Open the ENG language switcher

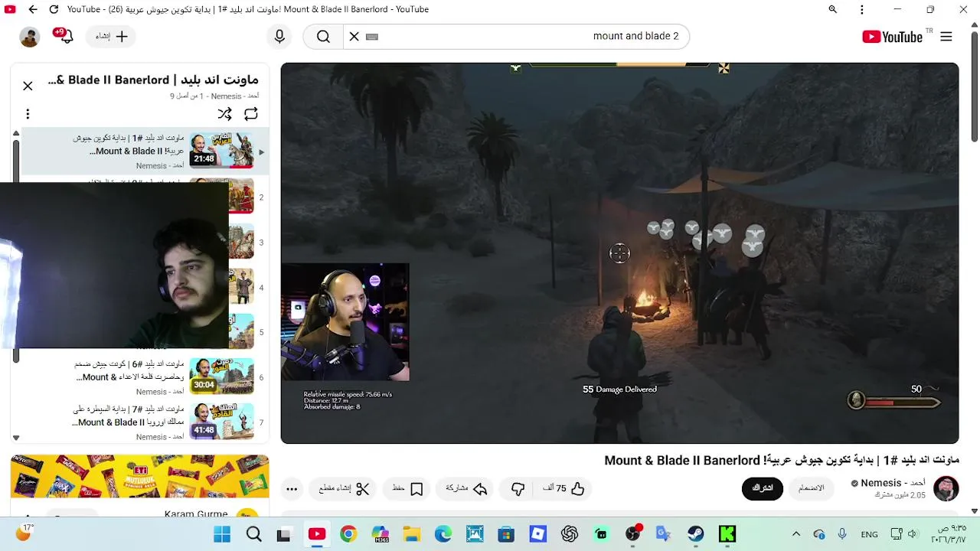[869, 534]
